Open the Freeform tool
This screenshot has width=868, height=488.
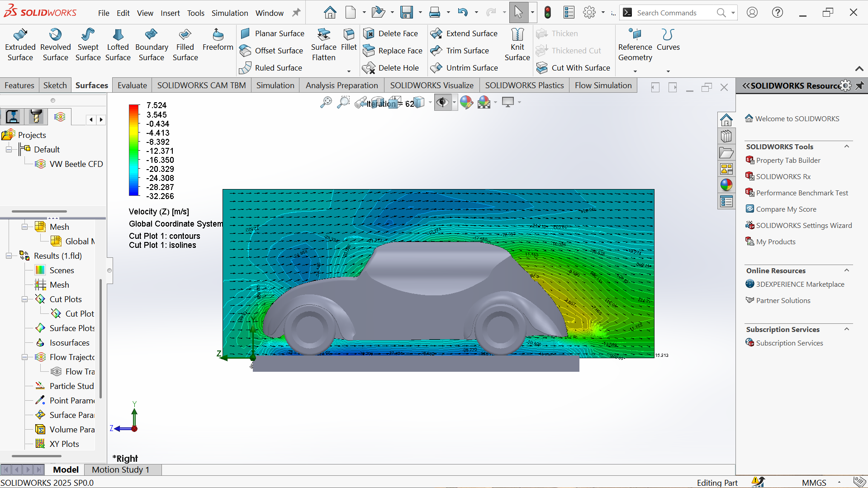(218, 40)
